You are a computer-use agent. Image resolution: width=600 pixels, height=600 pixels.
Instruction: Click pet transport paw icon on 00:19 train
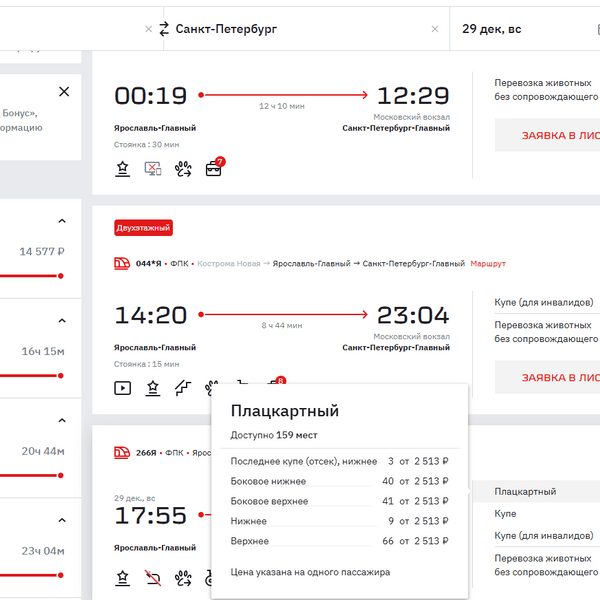(183, 169)
